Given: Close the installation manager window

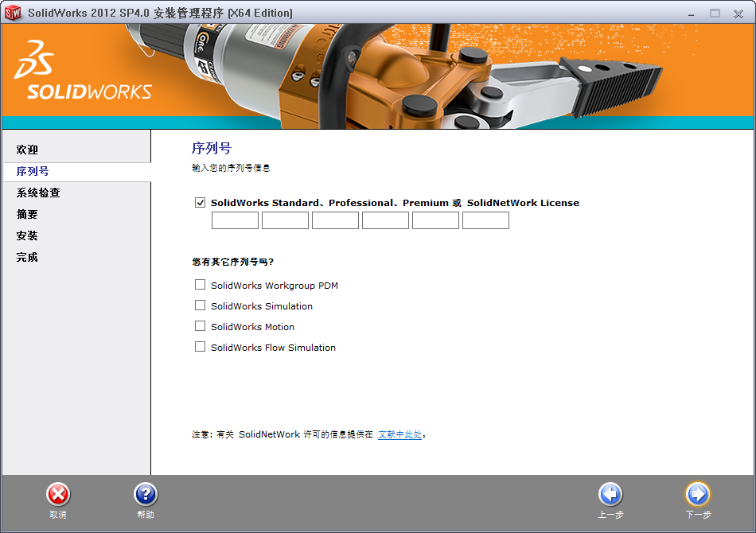Looking at the screenshot, I should pos(738,14).
